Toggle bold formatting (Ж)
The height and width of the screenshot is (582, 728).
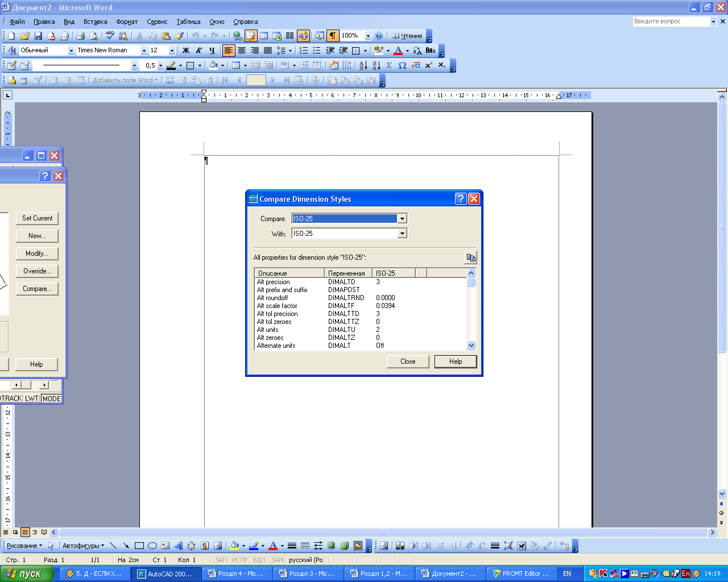click(x=185, y=51)
